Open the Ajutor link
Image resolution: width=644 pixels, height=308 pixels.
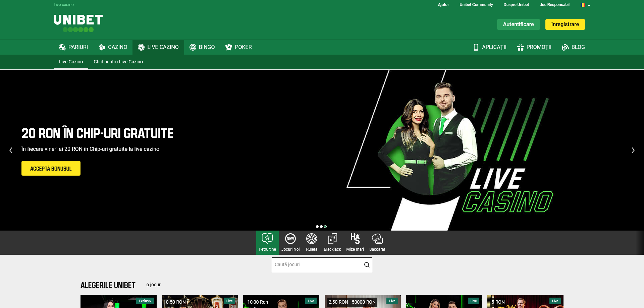point(443,5)
